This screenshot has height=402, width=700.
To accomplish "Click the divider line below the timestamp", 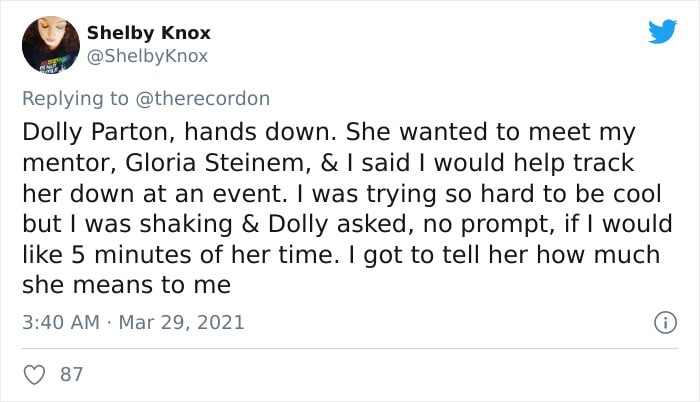I will pos(350,348).
